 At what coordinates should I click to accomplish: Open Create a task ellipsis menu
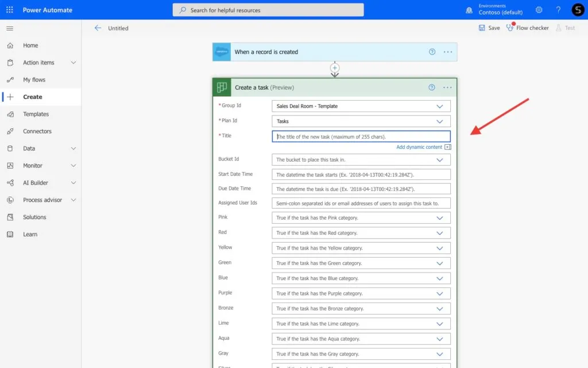coord(447,87)
